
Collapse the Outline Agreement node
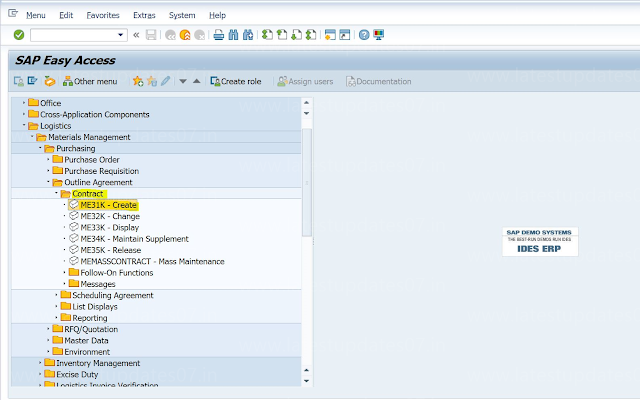pos(48,182)
